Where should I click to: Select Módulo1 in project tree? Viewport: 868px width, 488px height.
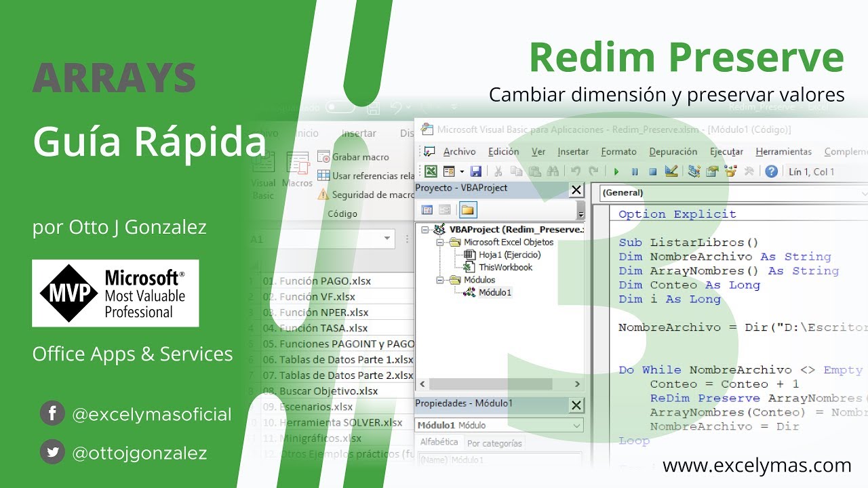[488, 293]
